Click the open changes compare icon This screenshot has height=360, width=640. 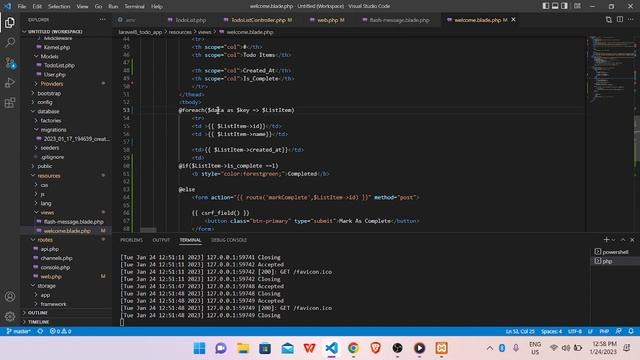click(x=609, y=20)
